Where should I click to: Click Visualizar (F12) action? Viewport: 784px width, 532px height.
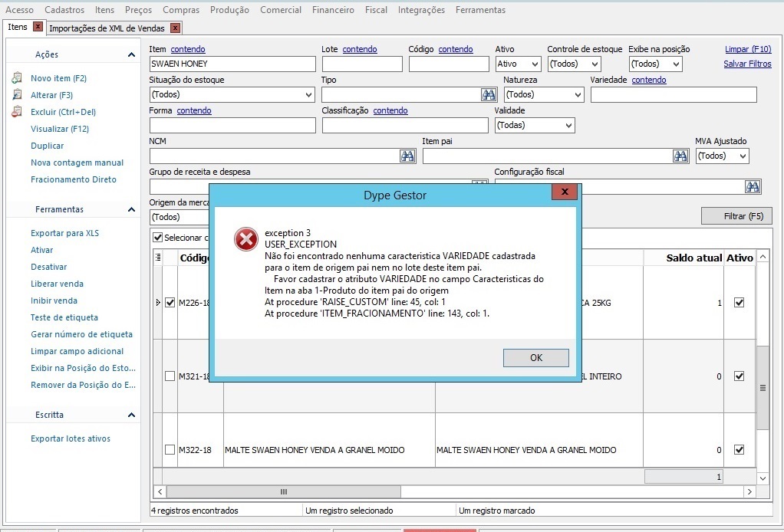click(x=60, y=129)
